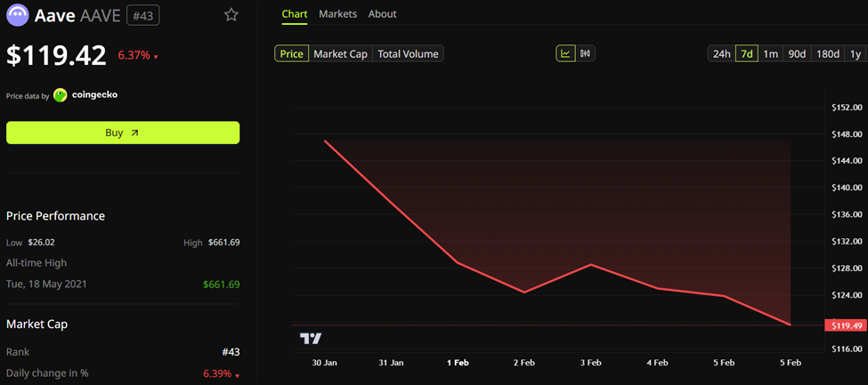This screenshot has width=868, height=385.
Task: Click the Aave purple logo icon
Action: click(18, 15)
